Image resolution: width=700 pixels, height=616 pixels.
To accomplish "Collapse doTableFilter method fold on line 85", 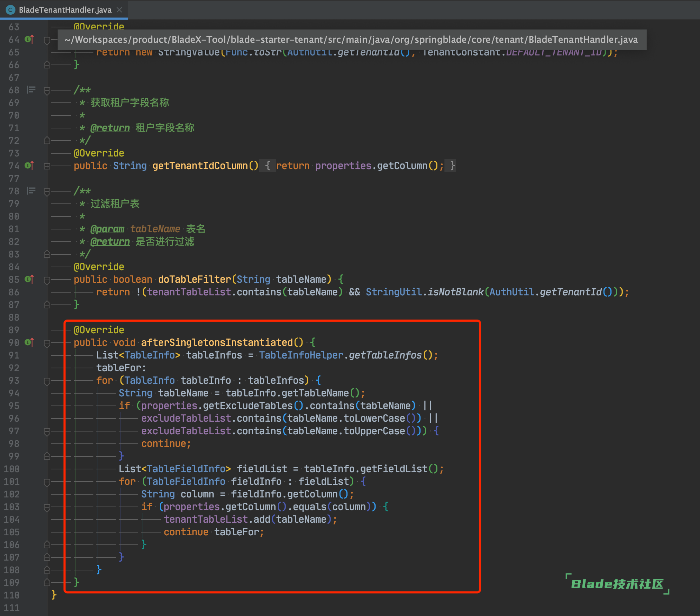I will coord(47,280).
